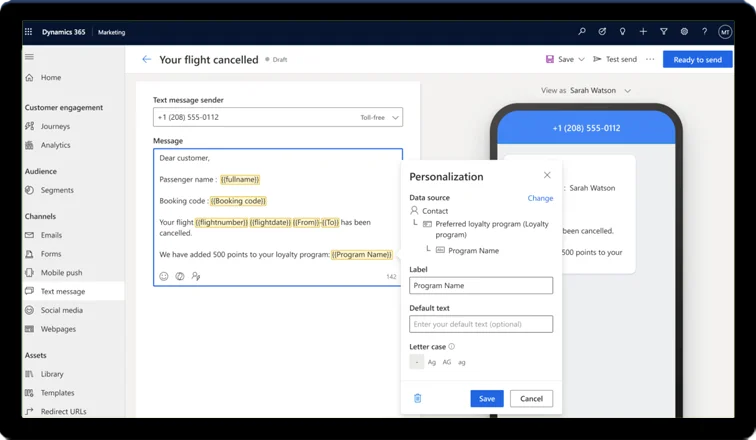Delete personalization with the trash icon
Viewport: 756px width, 440px height.
click(x=418, y=398)
